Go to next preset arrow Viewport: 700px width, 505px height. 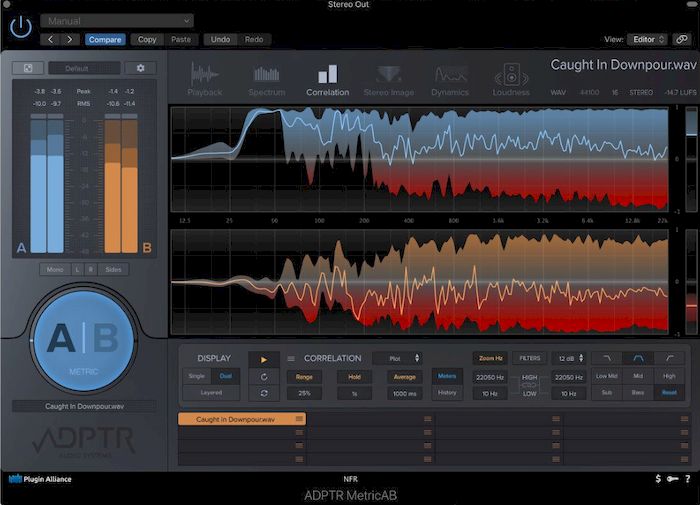[x=70, y=39]
